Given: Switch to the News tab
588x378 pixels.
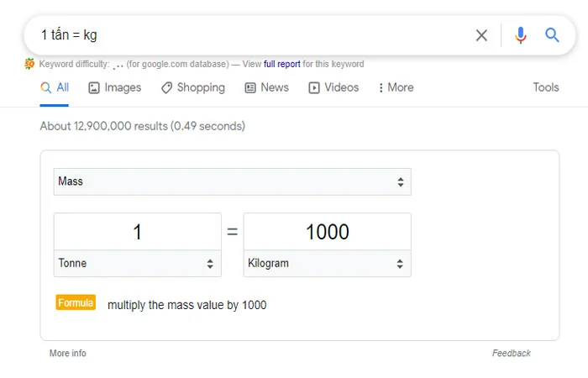Looking at the screenshot, I should [266, 87].
